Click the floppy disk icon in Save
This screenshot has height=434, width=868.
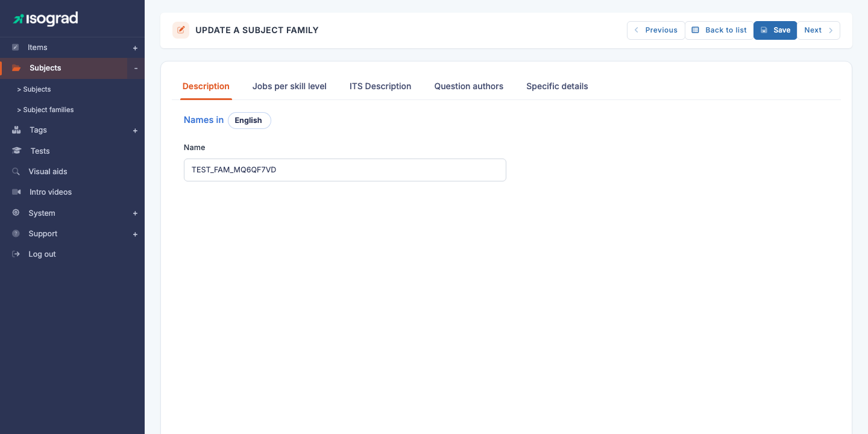tap(764, 30)
